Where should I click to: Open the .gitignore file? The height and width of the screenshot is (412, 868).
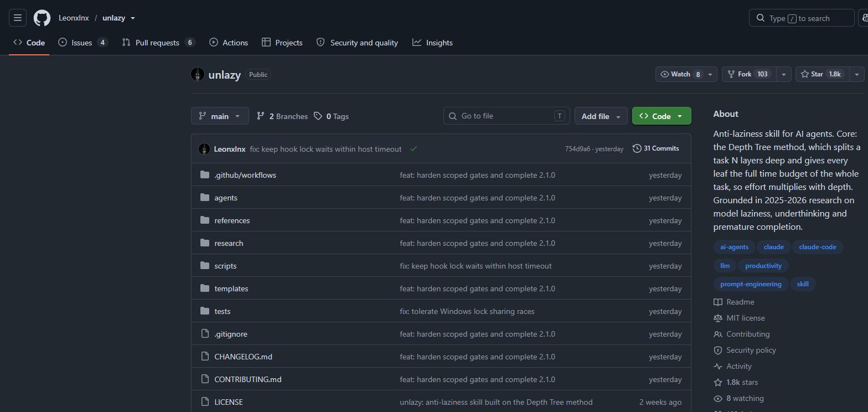(x=231, y=334)
